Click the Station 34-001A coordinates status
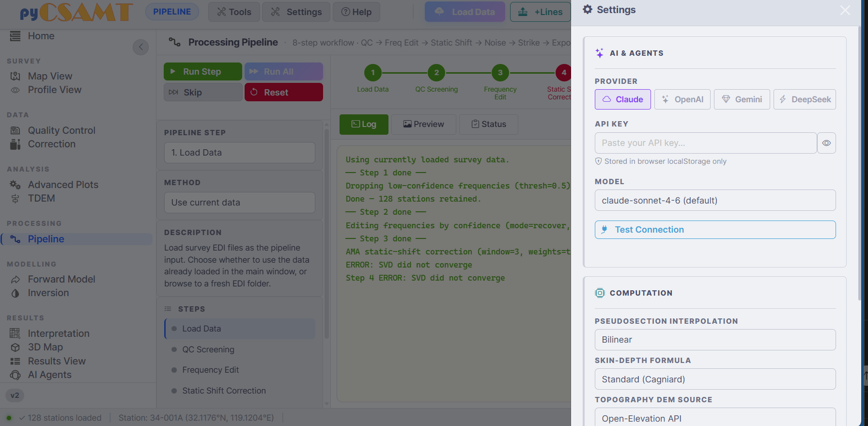Screen dimensions: 868x426 click(196, 418)
